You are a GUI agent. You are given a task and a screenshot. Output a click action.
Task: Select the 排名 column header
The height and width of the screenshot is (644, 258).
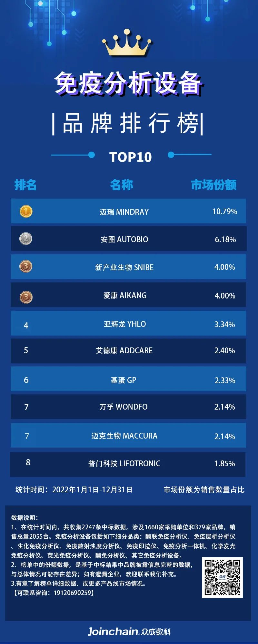pyautogui.click(x=25, y=185)
